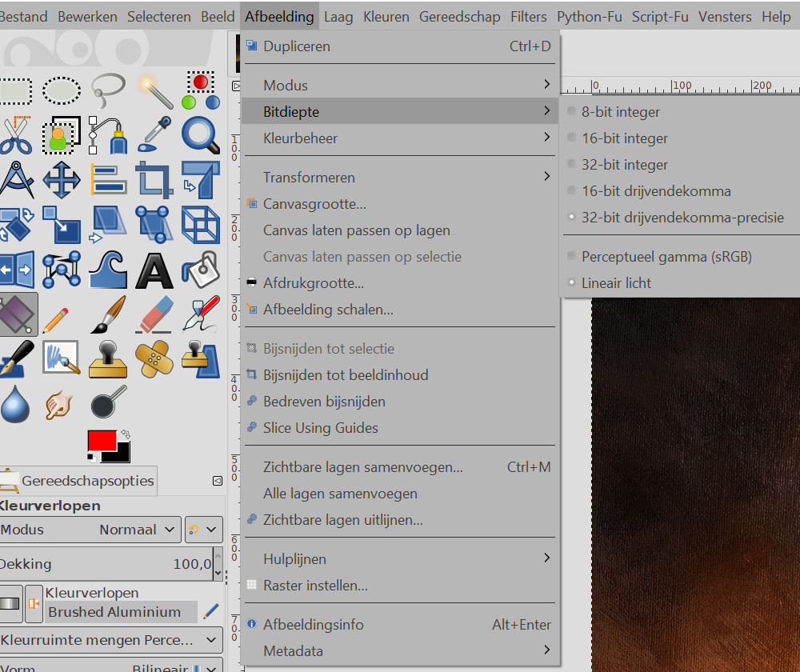
Task: Select the Smudge finger tool
Action: [58, 405]
